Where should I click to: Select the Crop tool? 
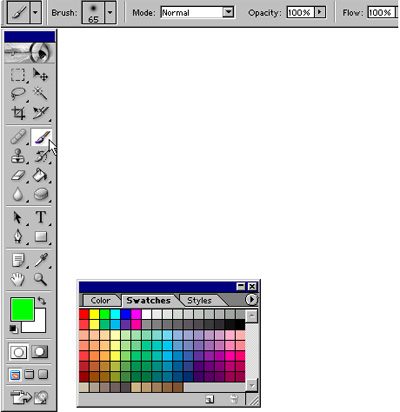coord(18,113)
